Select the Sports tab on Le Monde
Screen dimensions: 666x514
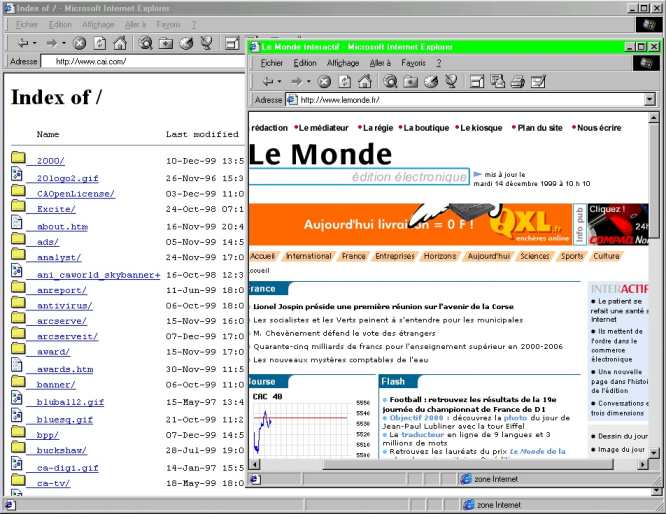(572, 256)
